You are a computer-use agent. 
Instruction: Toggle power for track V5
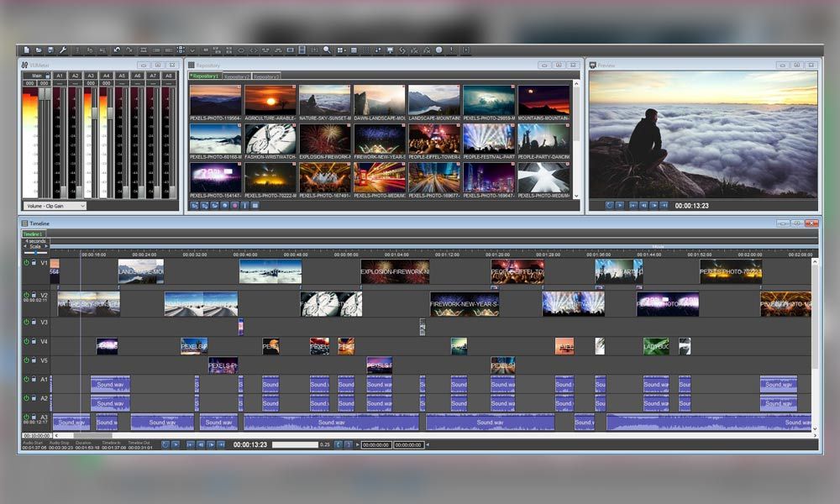point(26,360)
